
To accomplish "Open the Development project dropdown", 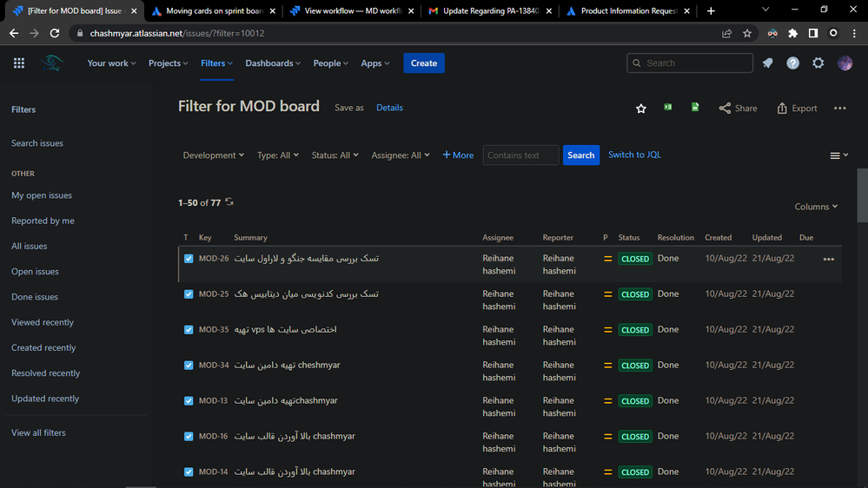I will (x=213, y=155).
